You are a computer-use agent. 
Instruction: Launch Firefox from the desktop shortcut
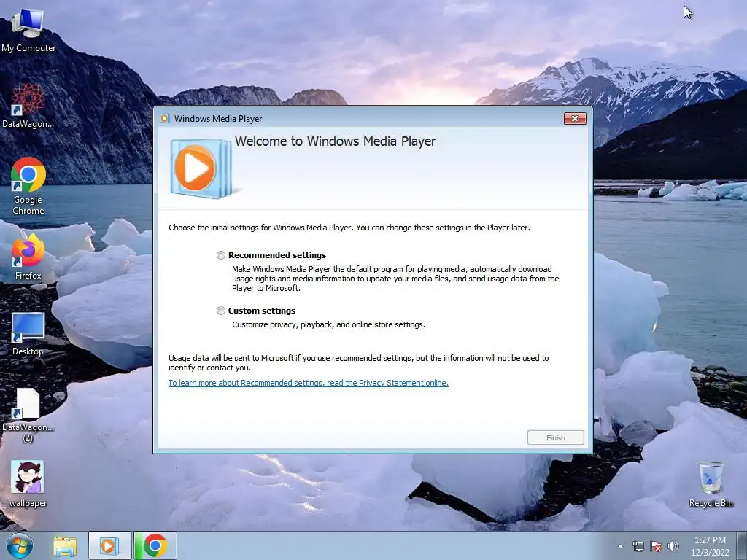[28, 257]
